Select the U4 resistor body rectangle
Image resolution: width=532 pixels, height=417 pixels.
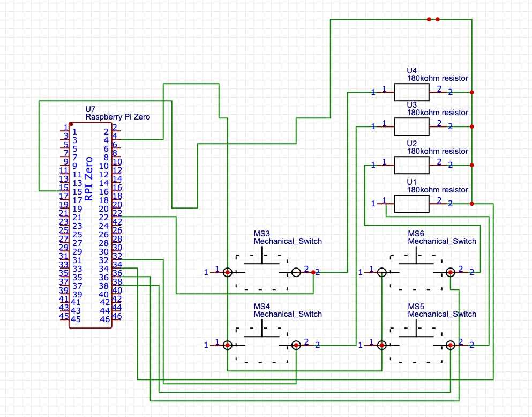(x=411, y=92)
